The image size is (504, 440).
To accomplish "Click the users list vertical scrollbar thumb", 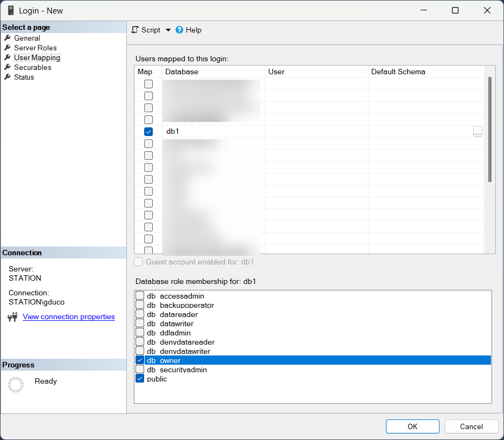I will [490, 130].
